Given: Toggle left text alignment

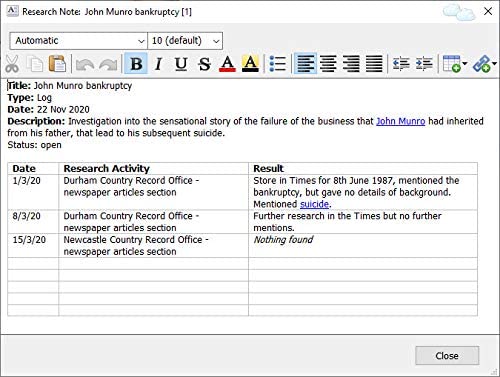Looking at the screenshot, I should (305, 63).
